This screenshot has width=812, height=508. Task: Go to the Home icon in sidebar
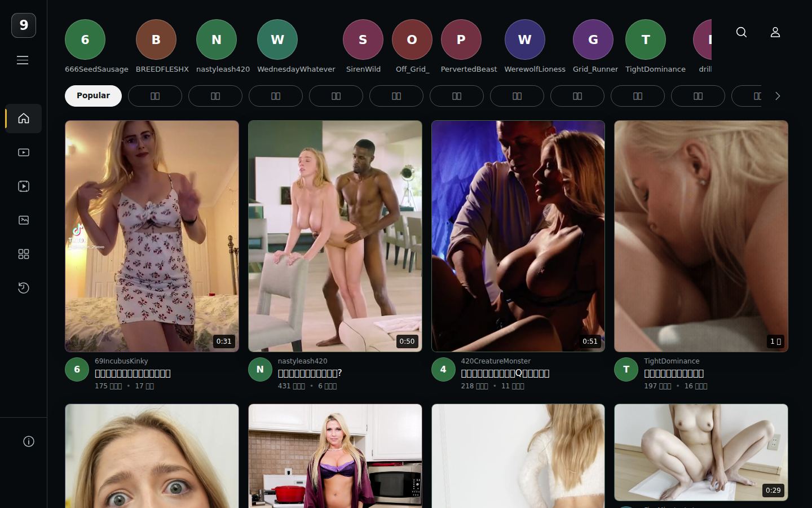[x=24, y=119]
